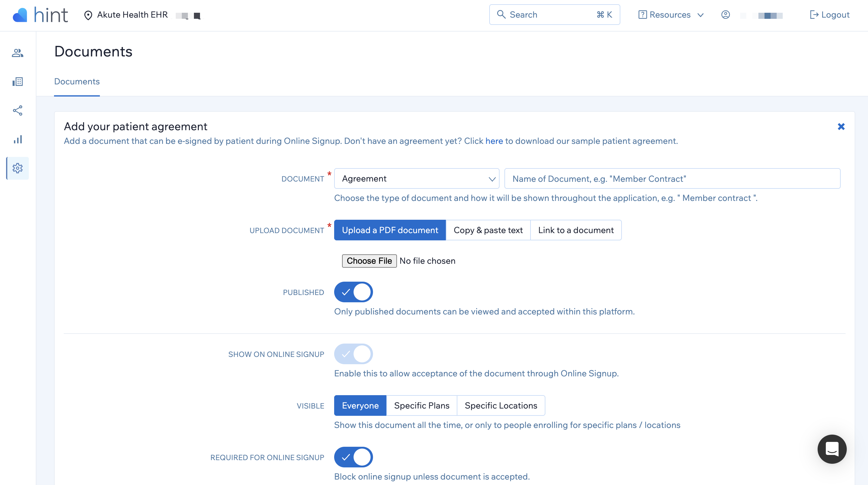Open the bar chart reports icon

(18, 139)
